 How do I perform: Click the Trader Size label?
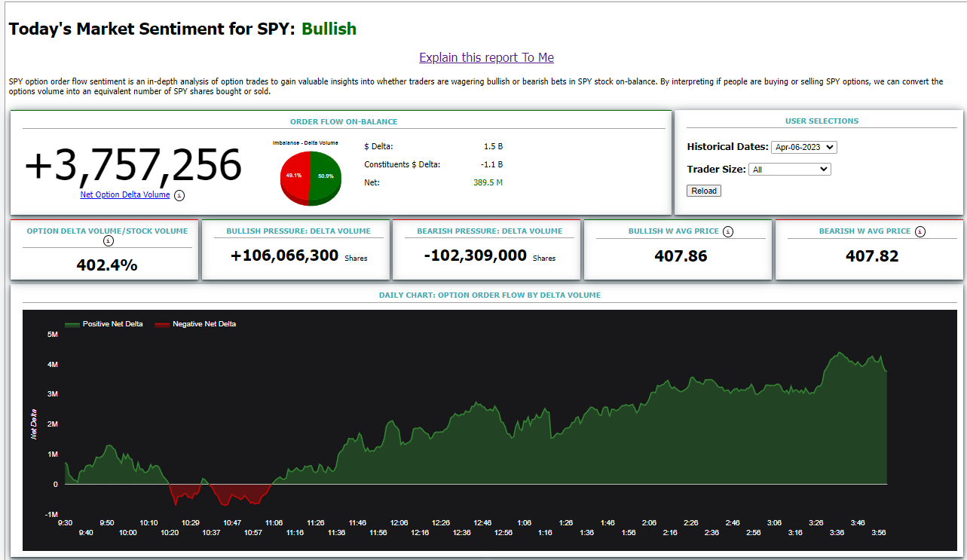click(x=716, y=170)
